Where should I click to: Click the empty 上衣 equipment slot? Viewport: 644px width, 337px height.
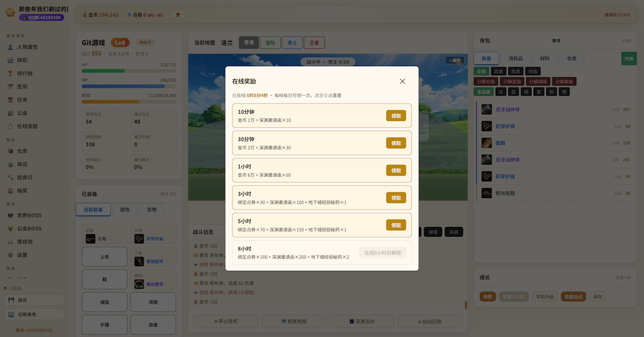(105, 257)
